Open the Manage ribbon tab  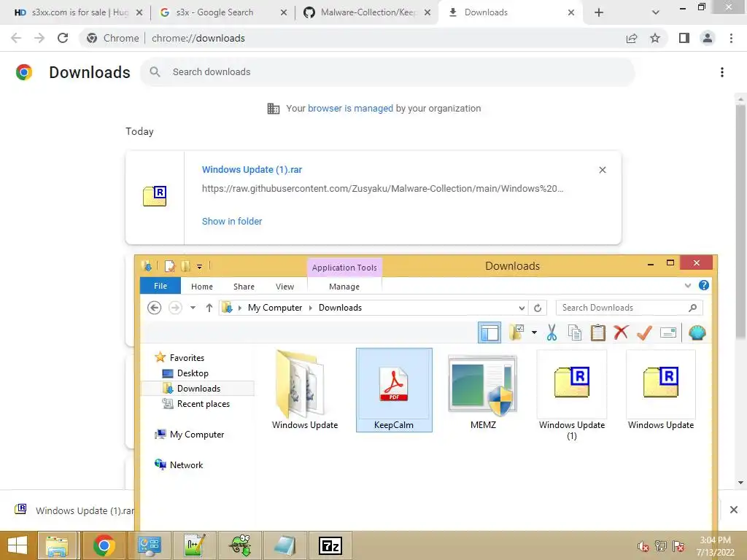coord(344,286)
